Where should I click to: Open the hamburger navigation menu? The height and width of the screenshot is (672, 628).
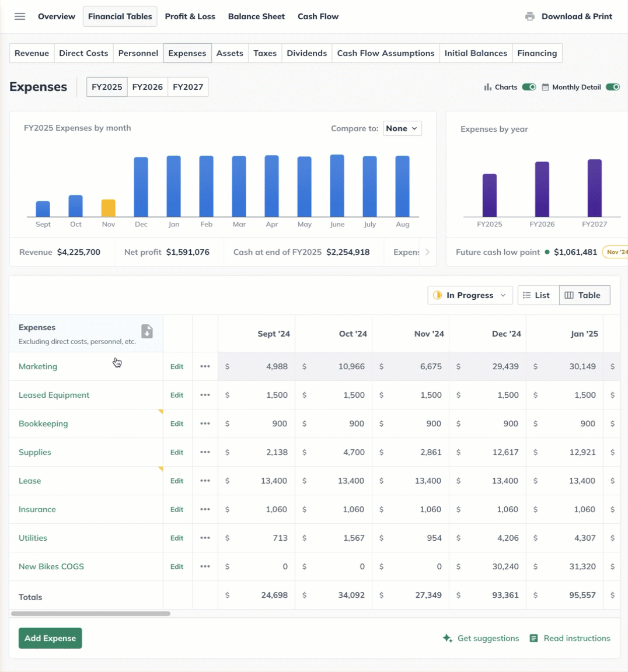pyautogui.click(x=20, y=16)
